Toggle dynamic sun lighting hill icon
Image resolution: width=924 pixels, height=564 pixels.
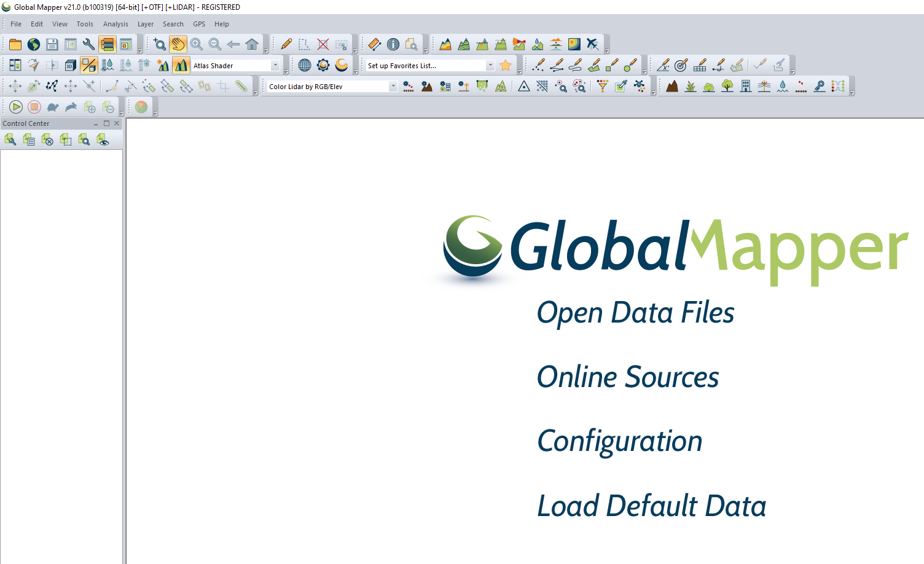163,65
